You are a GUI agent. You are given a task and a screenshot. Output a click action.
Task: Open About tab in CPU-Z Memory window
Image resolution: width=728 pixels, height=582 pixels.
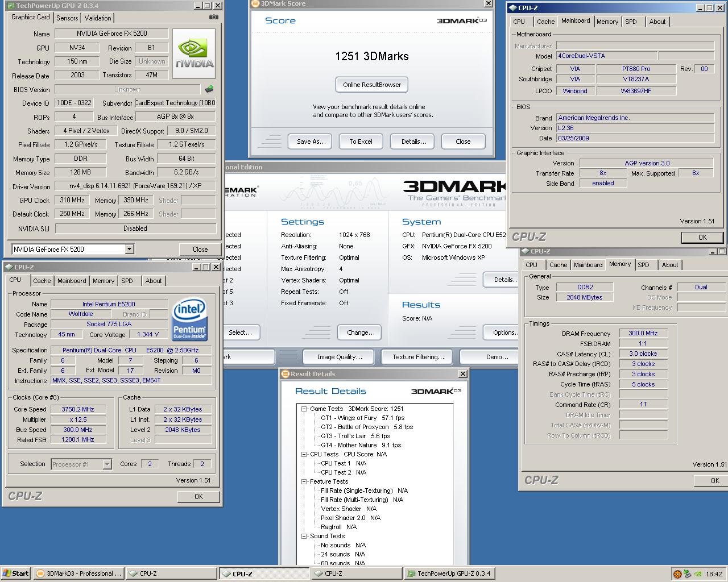coord(670,265)
